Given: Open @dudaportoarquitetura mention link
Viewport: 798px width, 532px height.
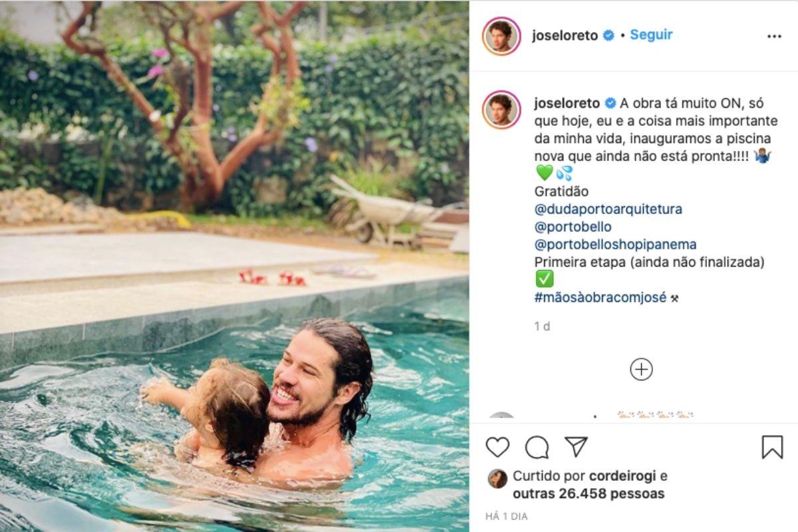Looking at the screenshot, I should (608, 209).
